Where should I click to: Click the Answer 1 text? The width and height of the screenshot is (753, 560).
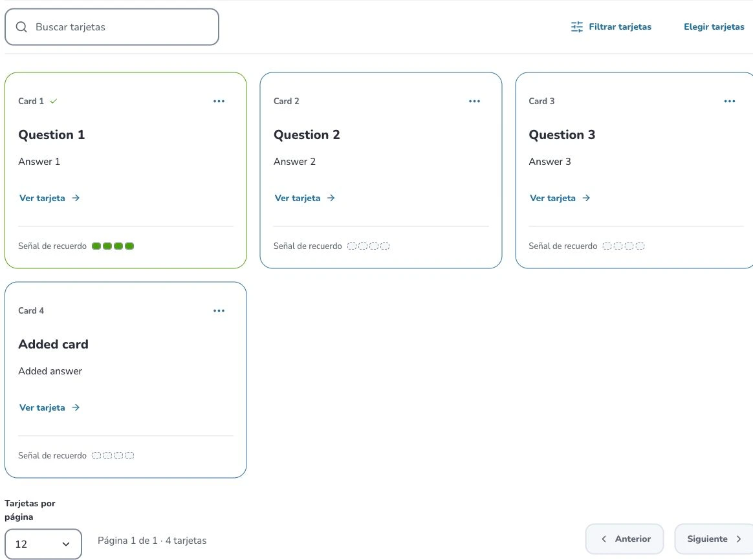(x=39, y=162)
